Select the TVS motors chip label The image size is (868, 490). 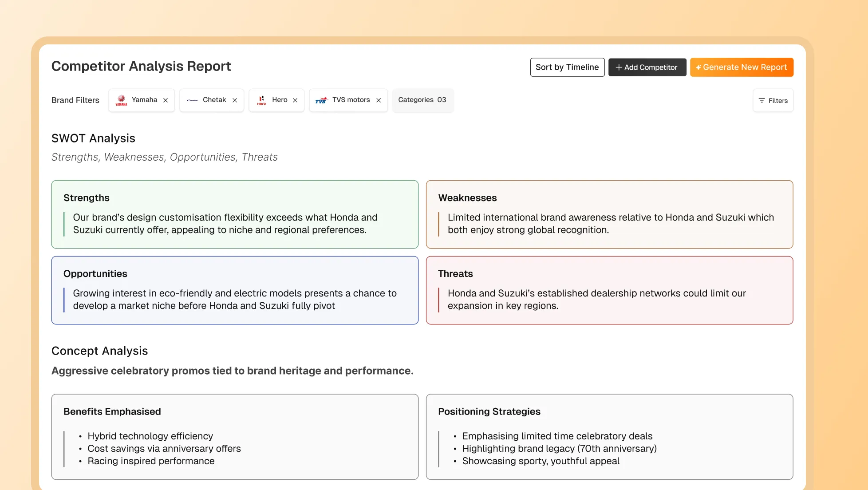tap(351, 100)
